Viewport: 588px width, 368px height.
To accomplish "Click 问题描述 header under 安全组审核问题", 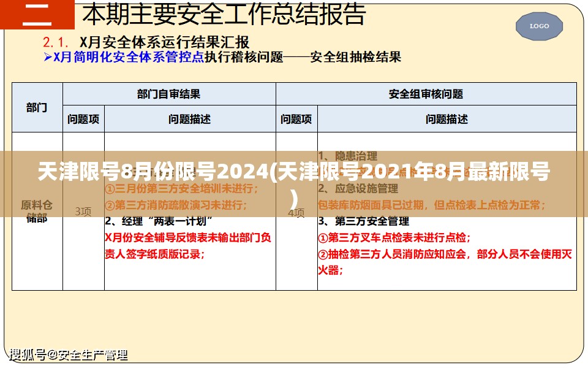I will click(447, 119).
